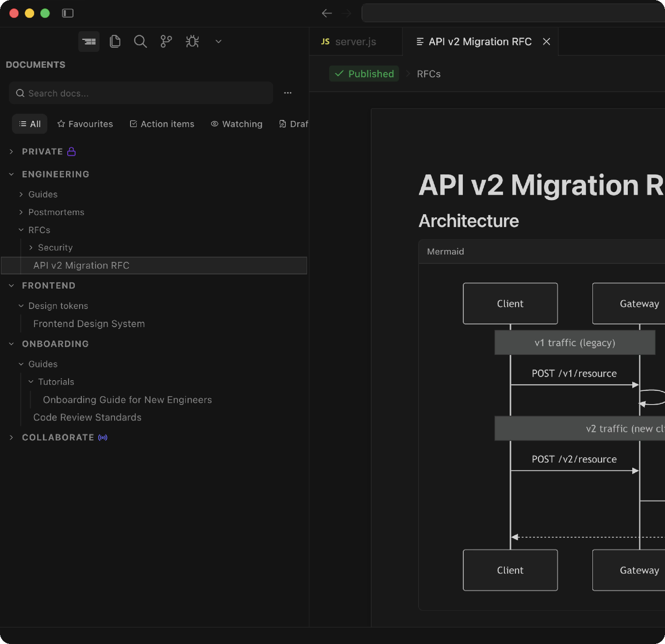Collapse the RFCs folder
This screenshot has height=644, width=665.
coord(21,230)
